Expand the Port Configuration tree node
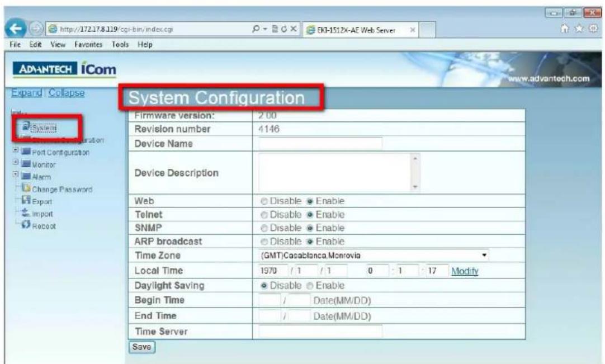 click(16, 150)
